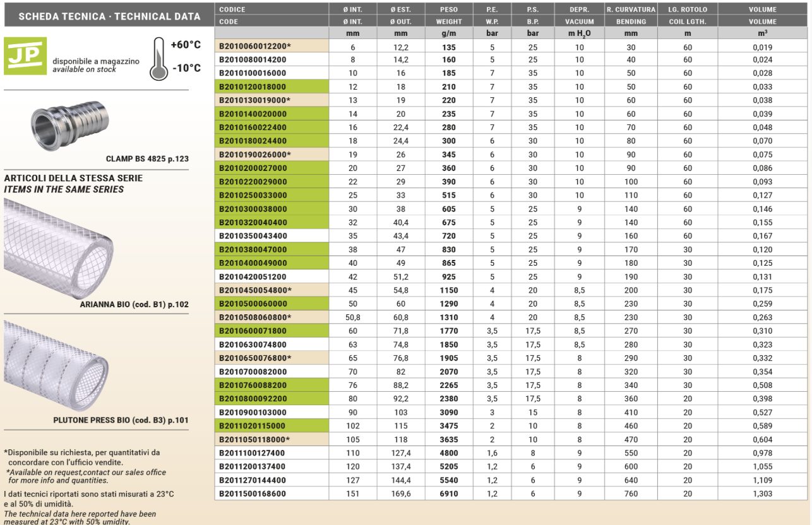Select product code B2010060012200*

254,47
